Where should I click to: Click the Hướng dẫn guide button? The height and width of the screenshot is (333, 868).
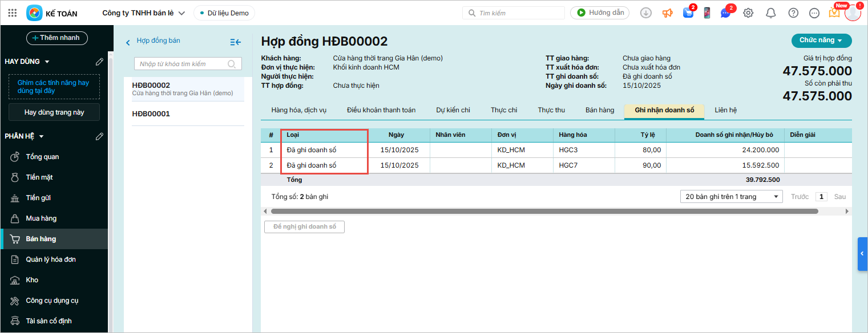point(599,13)
